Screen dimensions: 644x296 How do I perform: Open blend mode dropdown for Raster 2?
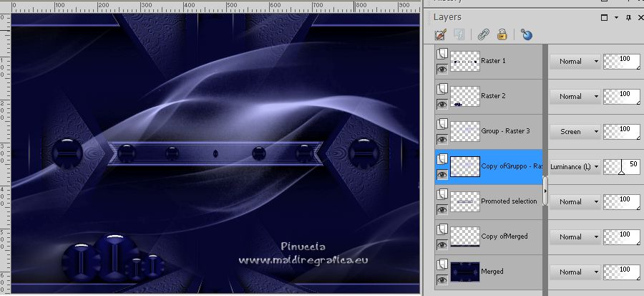click(x=575, y=96)
